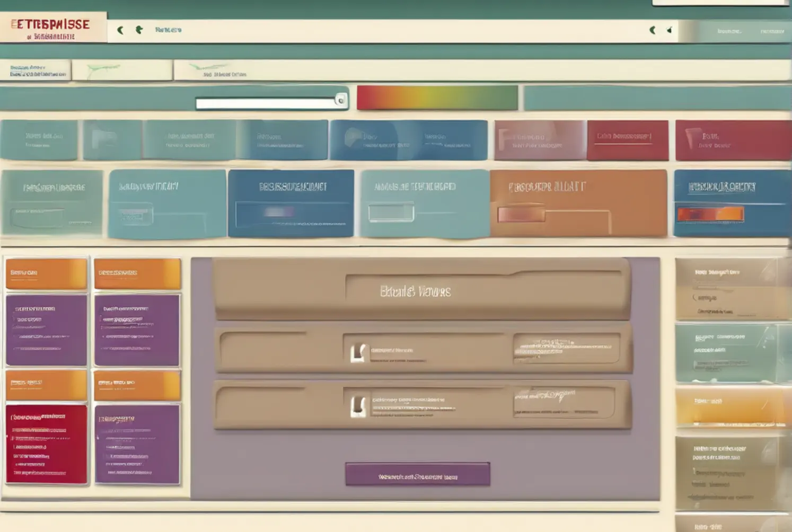Switch to the first tab below the header
Viewport: 792px width, 532px height.
tap(36, 70)
